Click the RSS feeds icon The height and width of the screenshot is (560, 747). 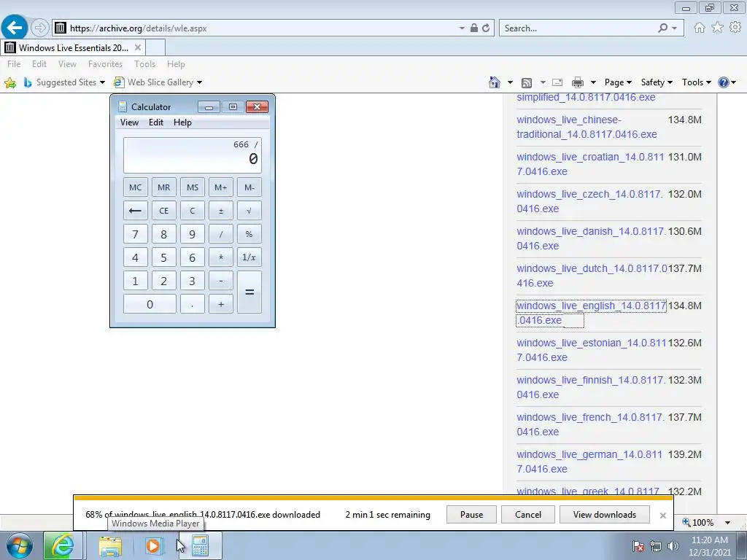[527, 83]
